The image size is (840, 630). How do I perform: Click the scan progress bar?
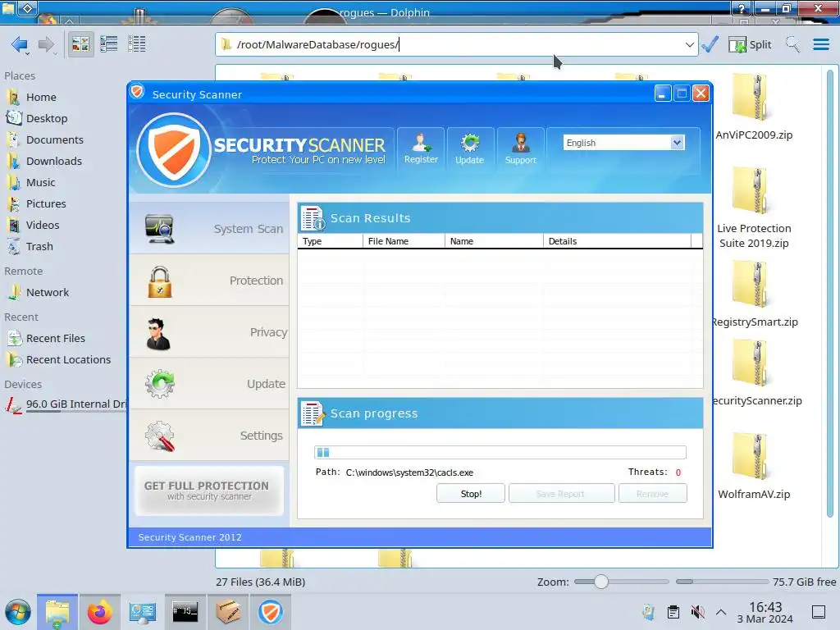(500, 452)
